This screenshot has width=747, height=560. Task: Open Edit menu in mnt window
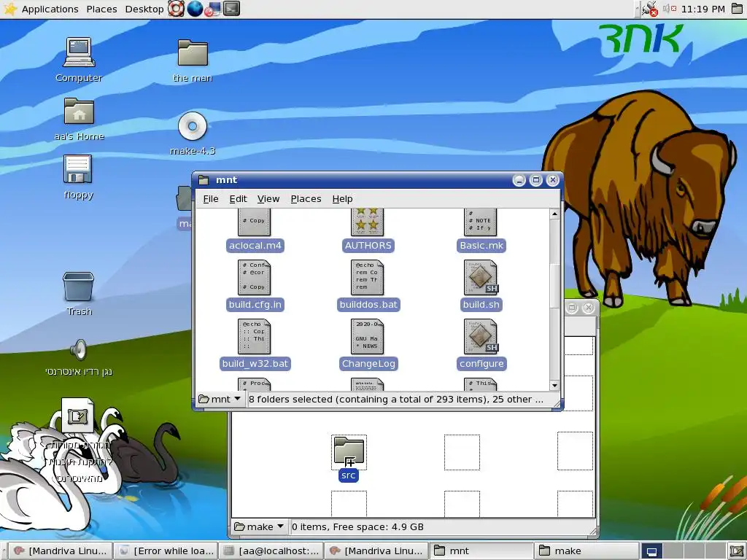coord(238,199)
